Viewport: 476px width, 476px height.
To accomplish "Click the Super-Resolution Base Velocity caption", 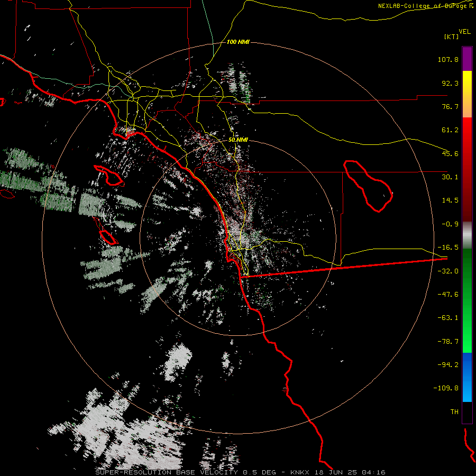I will pyautogui.click(x=240, y=472).
